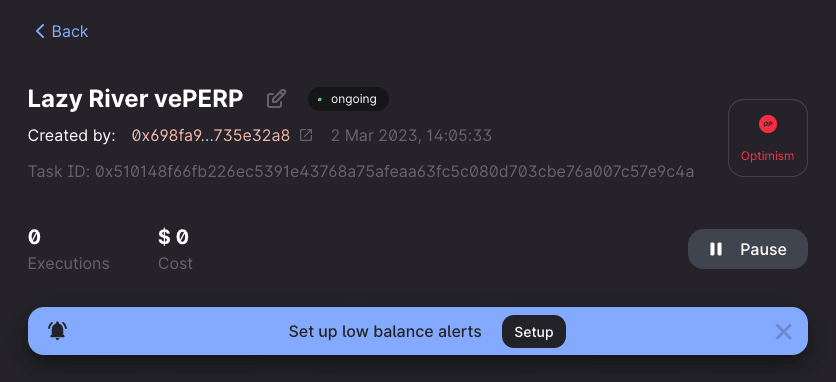The image size is (836, 382).
Task: Click the Optimism network label
Action: [767, 156]
